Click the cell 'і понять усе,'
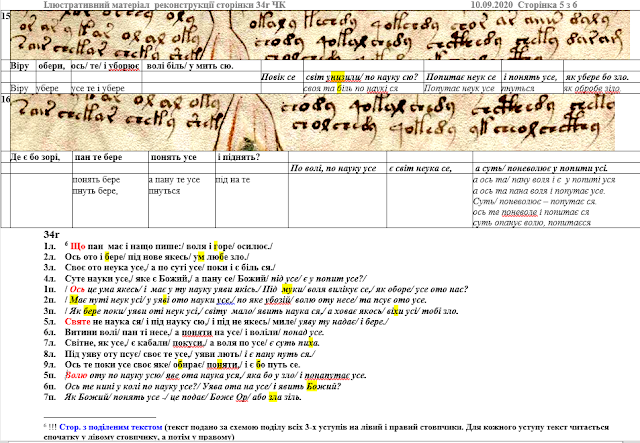 (530, 77)
